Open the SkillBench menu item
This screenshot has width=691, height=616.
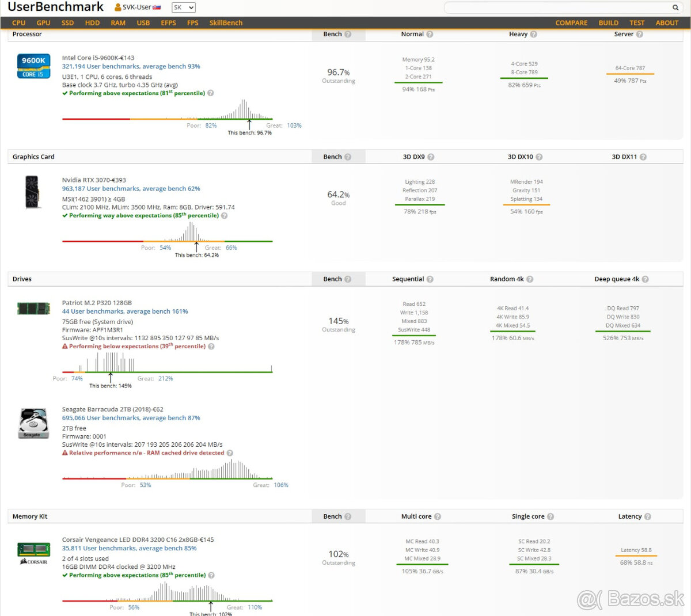click(226, 23)
